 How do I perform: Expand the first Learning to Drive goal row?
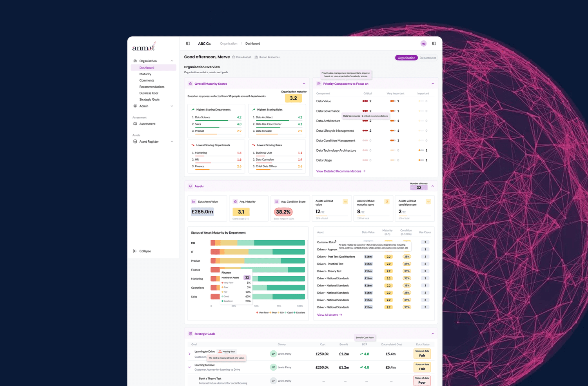click(189, 354)
